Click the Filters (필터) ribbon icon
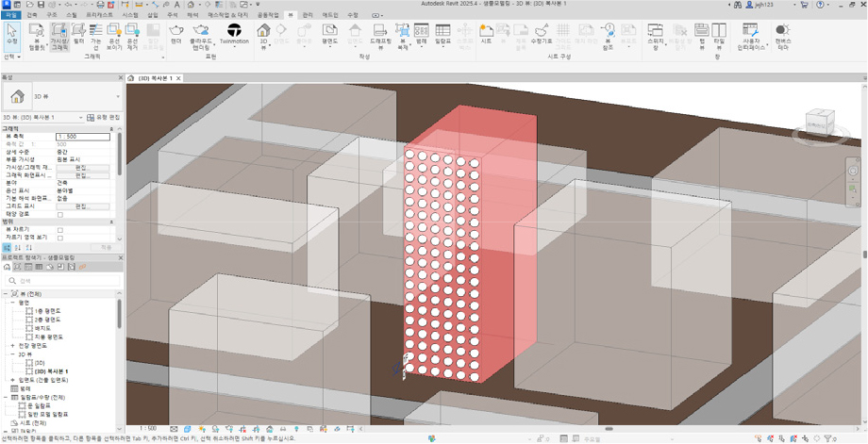Image resolution: width=868 pixels, height=444 pixels. point(78,33)
